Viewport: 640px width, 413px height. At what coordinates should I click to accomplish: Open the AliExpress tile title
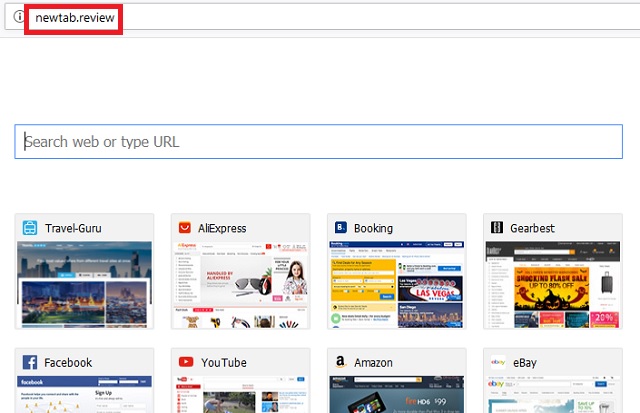tap(222, 228)
